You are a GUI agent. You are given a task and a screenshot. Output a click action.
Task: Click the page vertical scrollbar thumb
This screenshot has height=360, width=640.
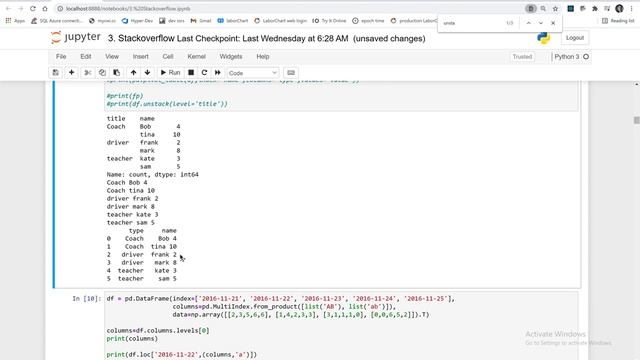(636, 120)
